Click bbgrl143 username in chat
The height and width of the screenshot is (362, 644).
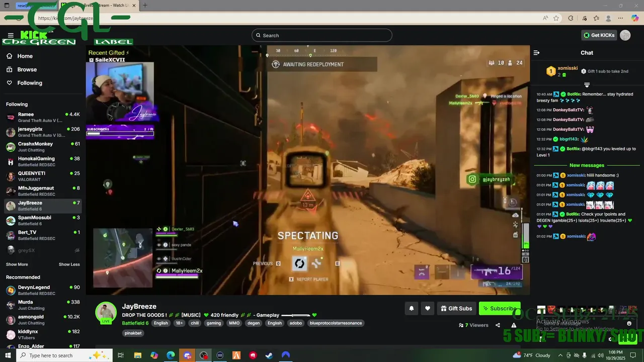tap(569, 139)
